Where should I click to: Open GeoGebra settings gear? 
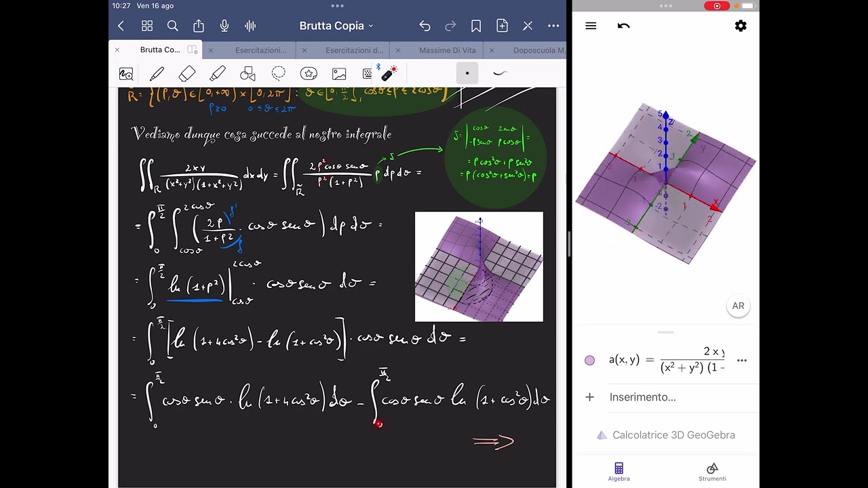[x=741, y=26]
